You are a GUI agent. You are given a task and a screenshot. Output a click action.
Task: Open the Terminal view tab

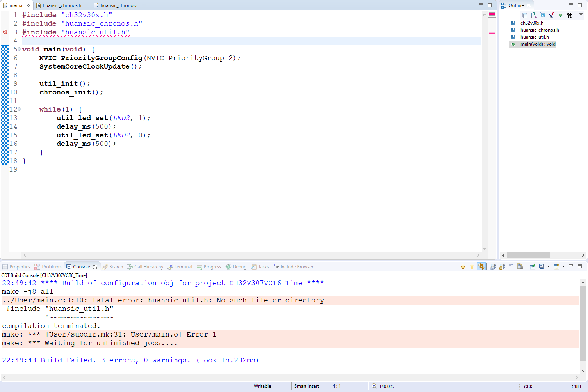tap(180, 267)
